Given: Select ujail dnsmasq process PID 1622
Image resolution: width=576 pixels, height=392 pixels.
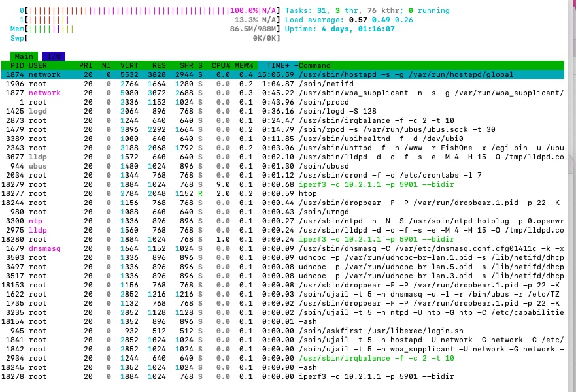Looking at the screenshot, I should 282,295.
